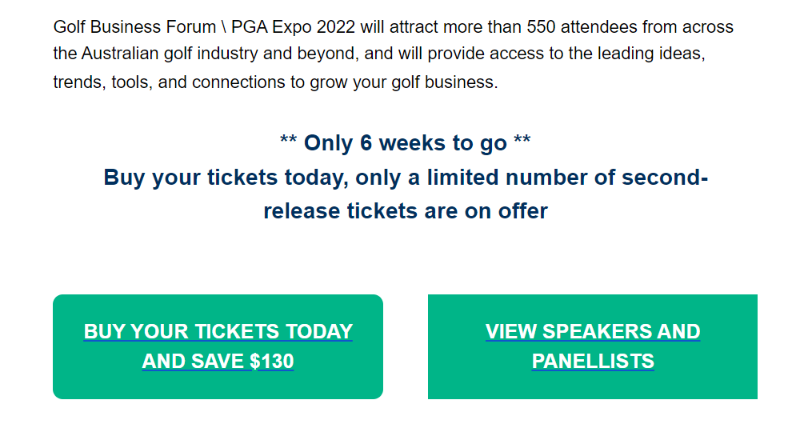Select the 'PANELLISTS' underlined link word
Image resolution: width=797 pixels, height=432 pixels.
coord(593,361)
